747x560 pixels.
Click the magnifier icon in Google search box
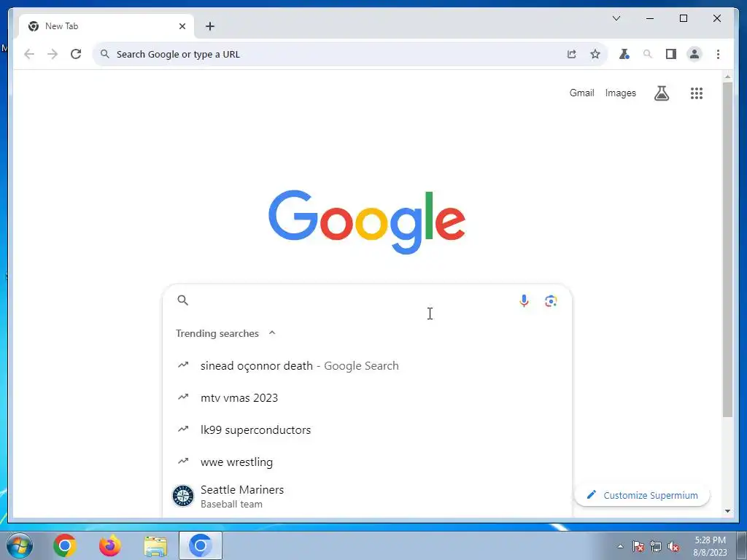(183, 300)
